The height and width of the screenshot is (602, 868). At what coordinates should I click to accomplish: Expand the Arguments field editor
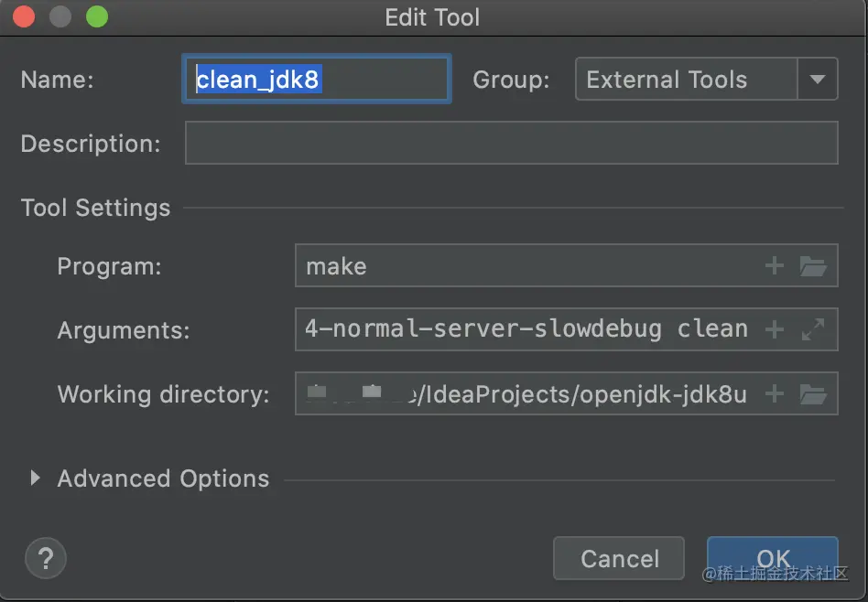813,329
